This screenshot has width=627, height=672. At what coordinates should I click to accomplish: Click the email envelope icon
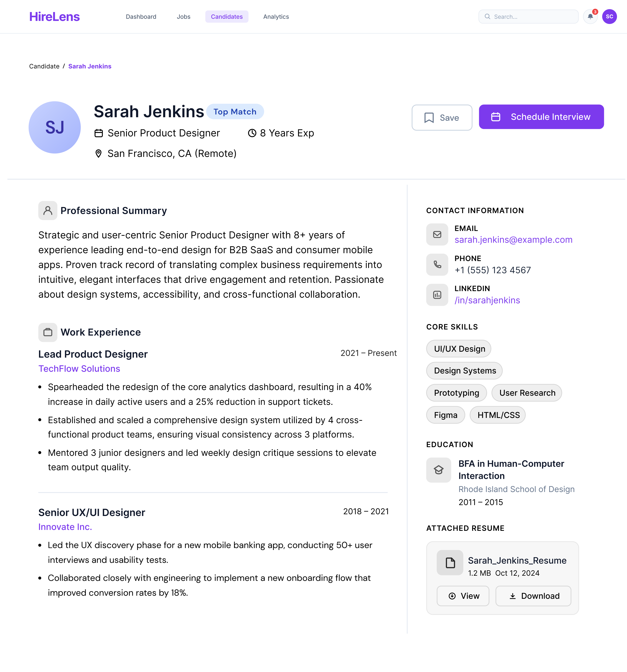[437, 234]
